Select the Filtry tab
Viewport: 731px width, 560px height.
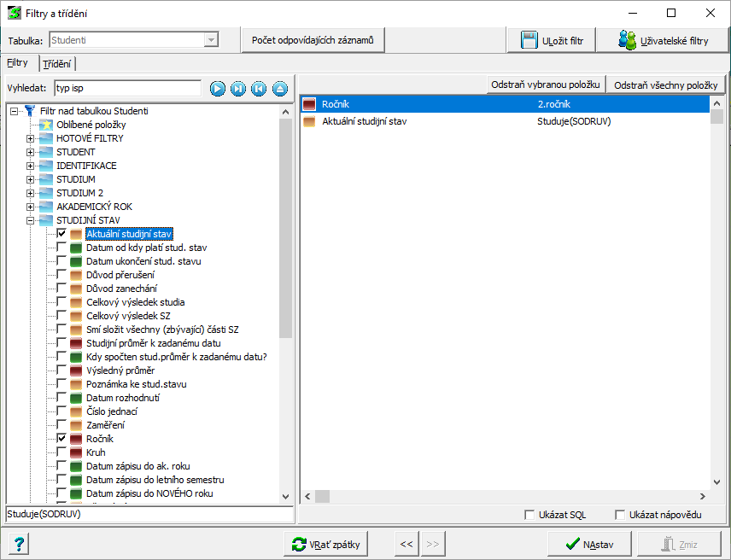(18, 63)
